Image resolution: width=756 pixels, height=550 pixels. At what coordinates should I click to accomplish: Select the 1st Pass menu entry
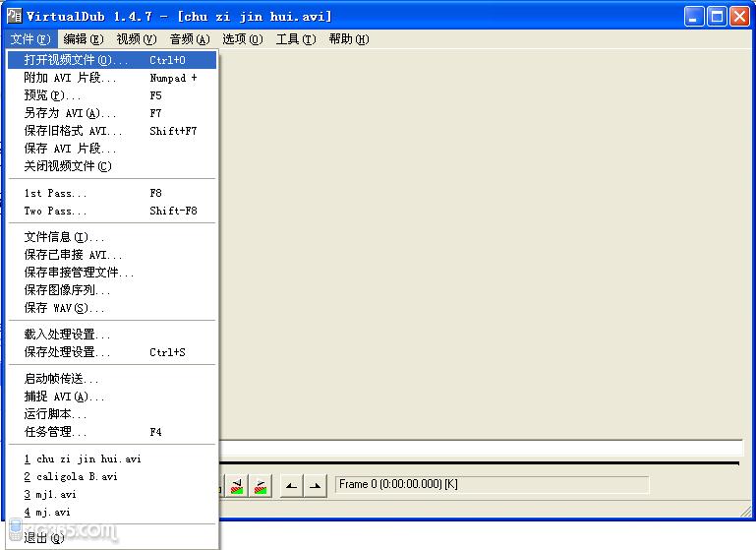pyautogui.click(x=112, y=193)
